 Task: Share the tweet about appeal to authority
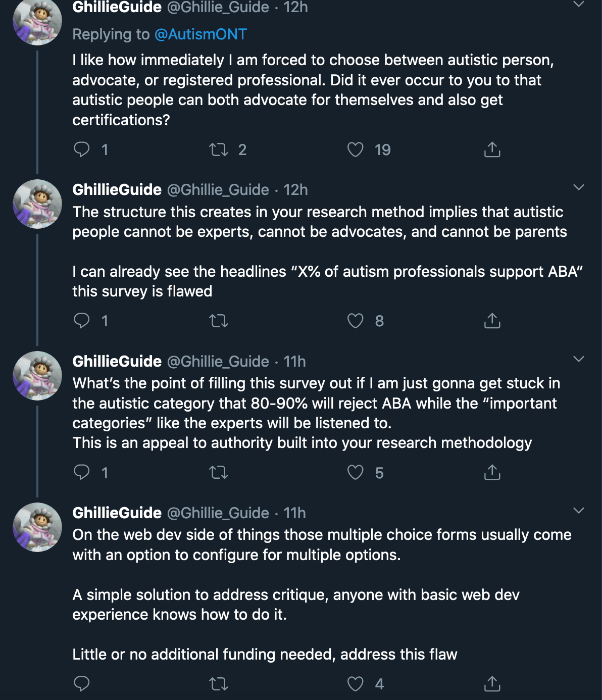[x=491, y=473]
